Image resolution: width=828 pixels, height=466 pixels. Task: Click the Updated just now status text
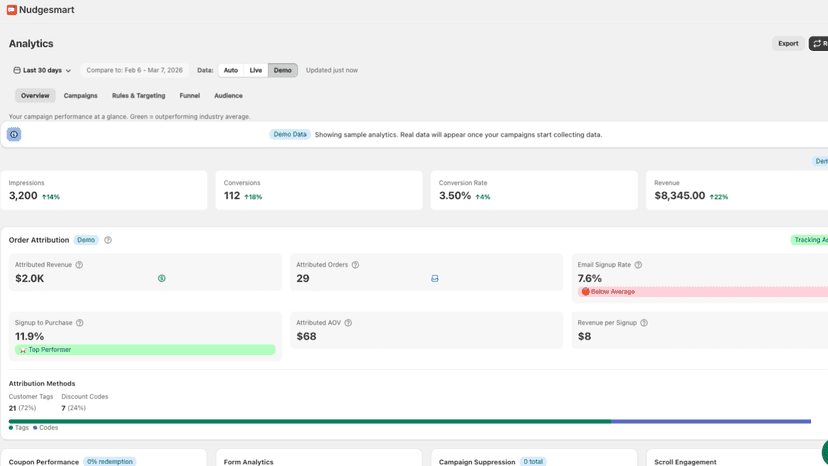(332, 70)
